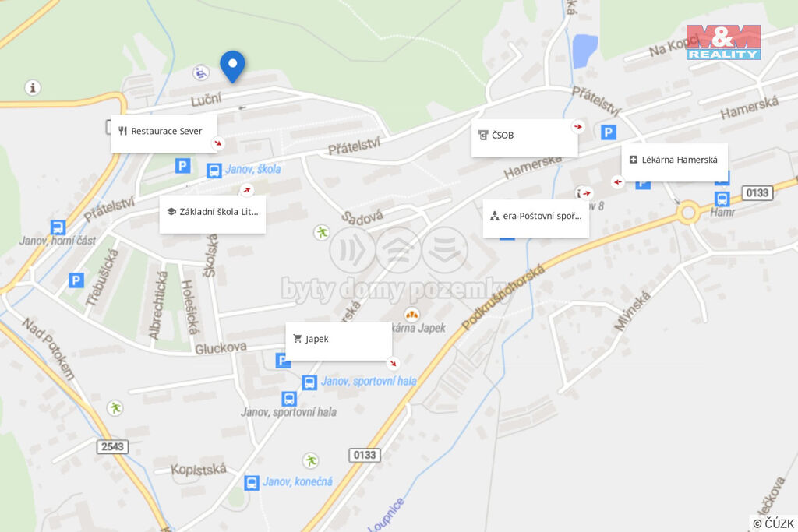Click the info icon beside the forest
The height and width of the screenshot is (532, 798).
(33, 87)
